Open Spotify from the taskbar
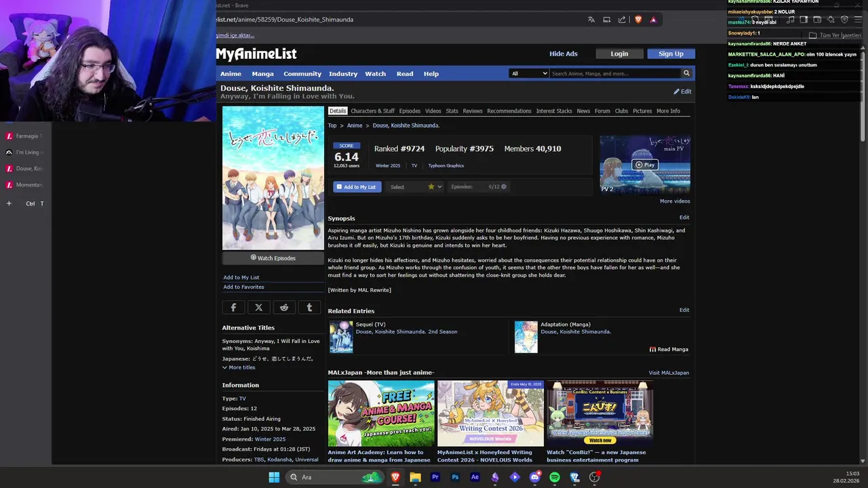Viewport: 868px width, 488px height. 555,477
